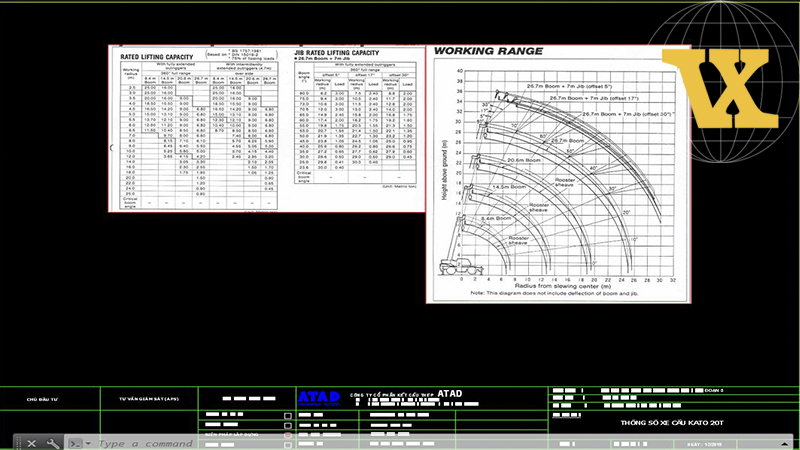
Task: Select the Rated Lifting Capacity table image
Action: (x=267, y=129)
